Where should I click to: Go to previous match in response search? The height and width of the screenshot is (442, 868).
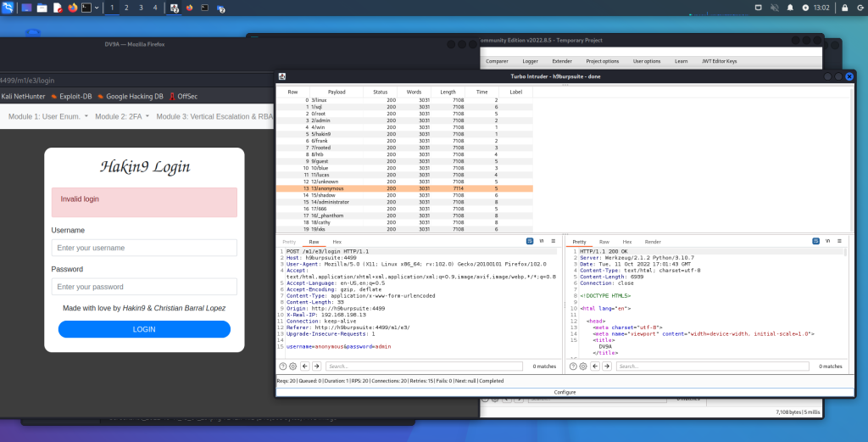[595, 366]
